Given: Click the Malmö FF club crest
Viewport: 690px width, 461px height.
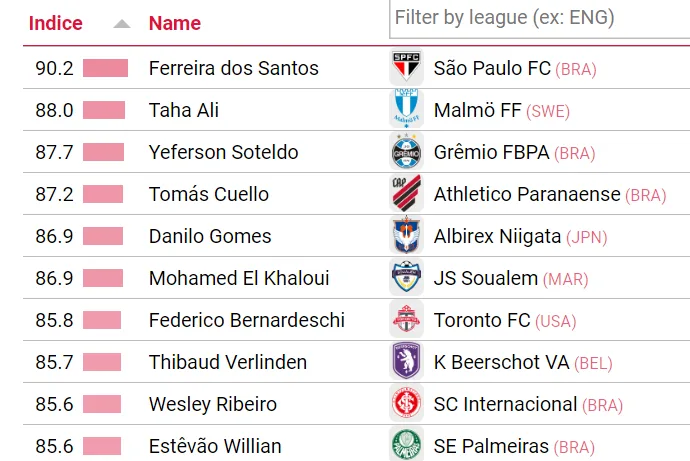Looking at the screenshot, I should click(x=406, y=110).
